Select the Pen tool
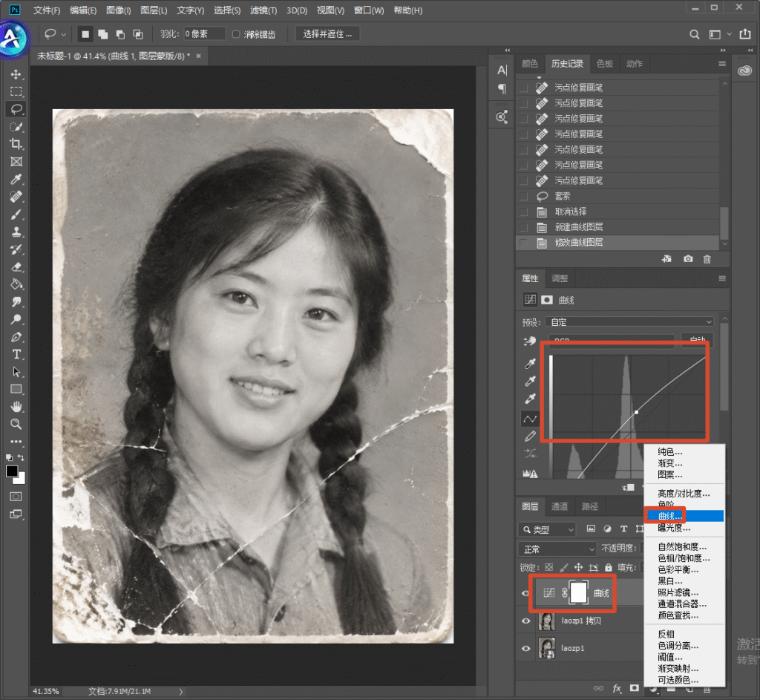 pyautogui.click(x=16, y=336)
